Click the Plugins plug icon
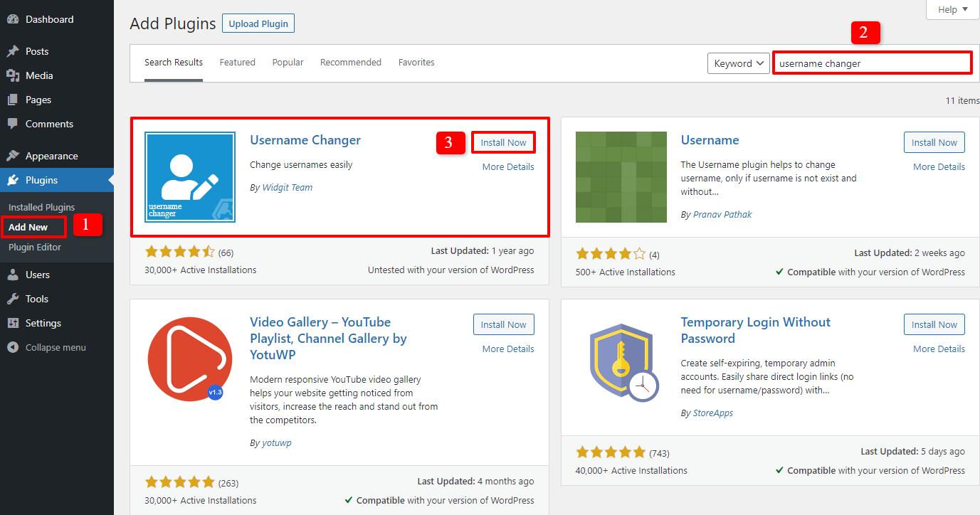The image size is (980, 515). (x=13, y=180)
